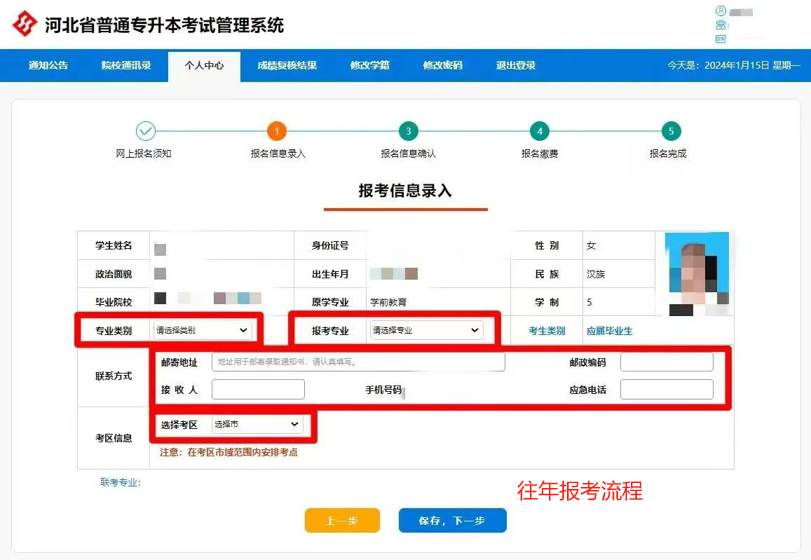Click the red diamond system logo
811x560 pixels.
(x=24, y=23)
